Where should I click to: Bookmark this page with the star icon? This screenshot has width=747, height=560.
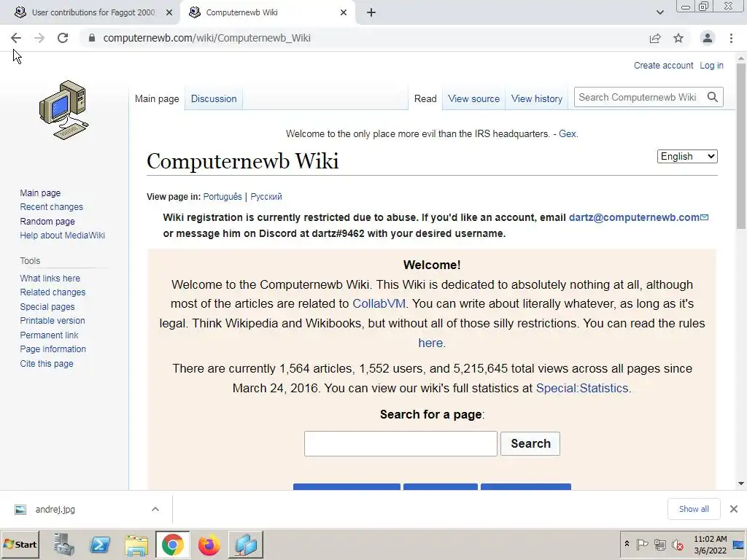(678, 38)
